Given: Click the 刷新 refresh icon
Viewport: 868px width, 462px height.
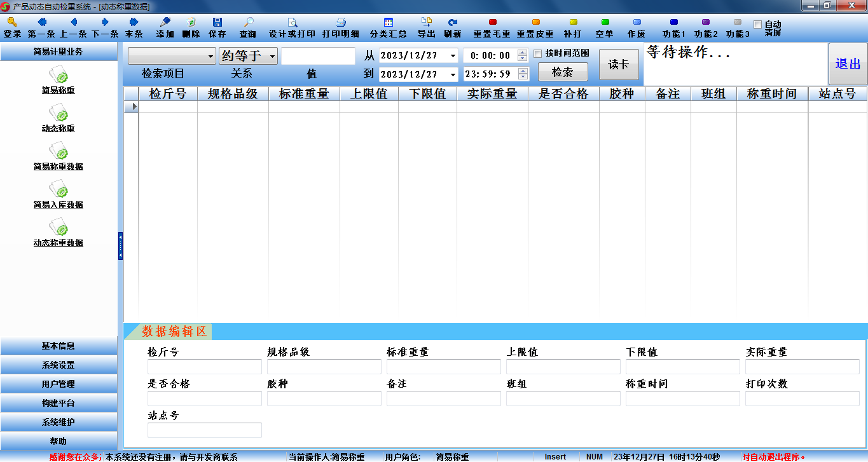Looking at the screenshot, I should pos(453,22).
